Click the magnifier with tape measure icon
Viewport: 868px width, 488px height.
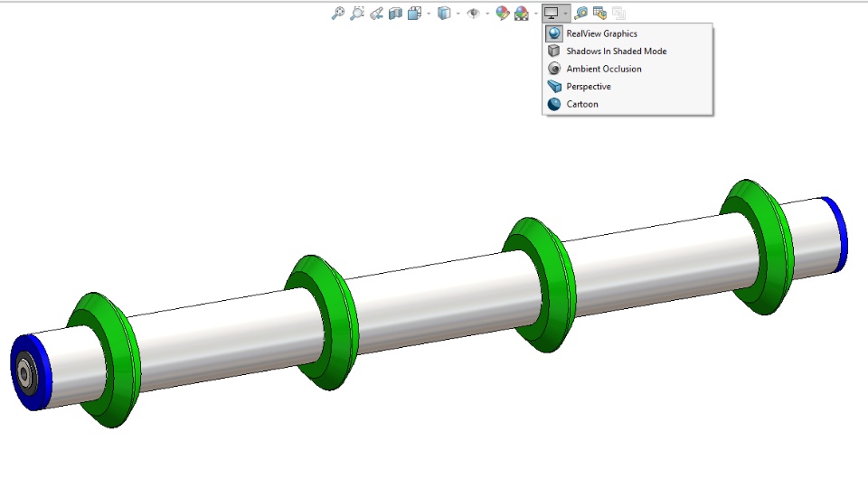pyautogui.click(x=580, y=14)
